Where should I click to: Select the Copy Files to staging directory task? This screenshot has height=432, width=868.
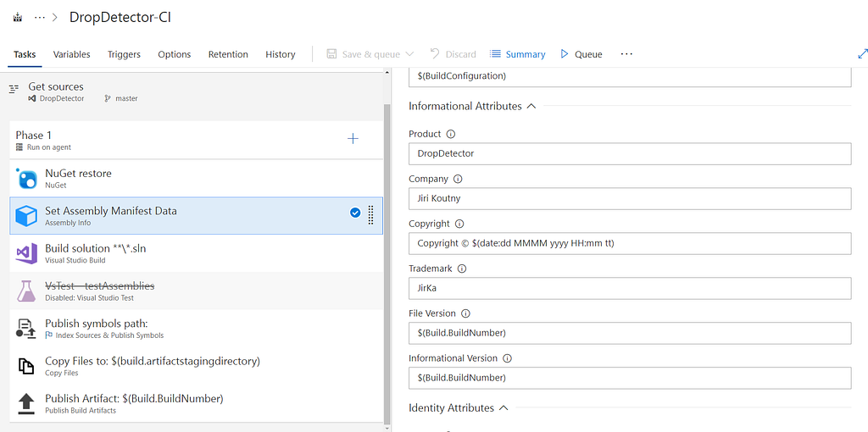pos(196,366)
